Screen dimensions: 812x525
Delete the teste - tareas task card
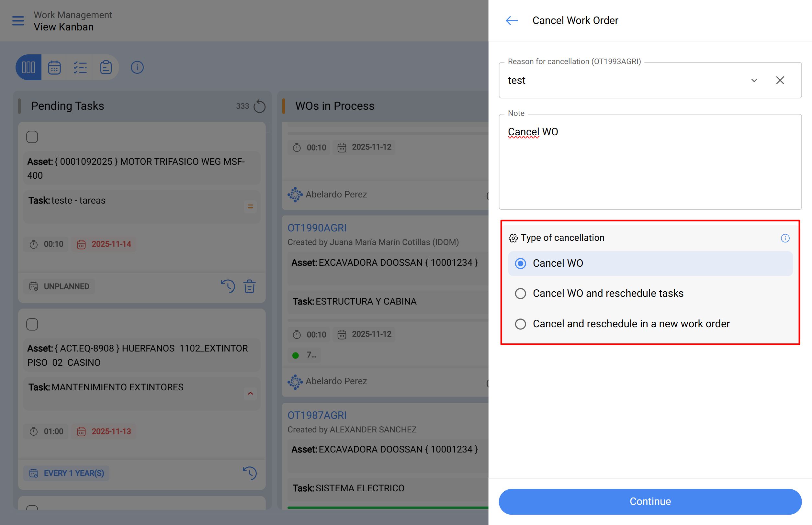coord(249,286)
